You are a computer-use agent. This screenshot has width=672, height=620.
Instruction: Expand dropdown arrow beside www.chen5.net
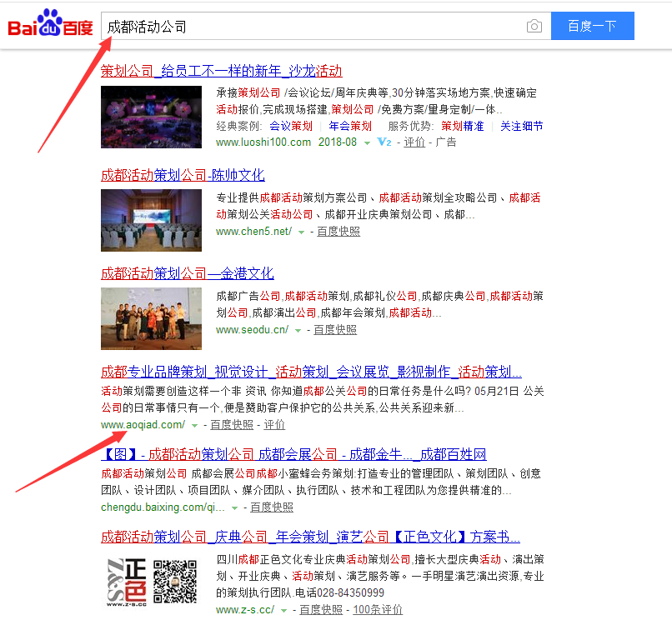(x=301, y=232)
